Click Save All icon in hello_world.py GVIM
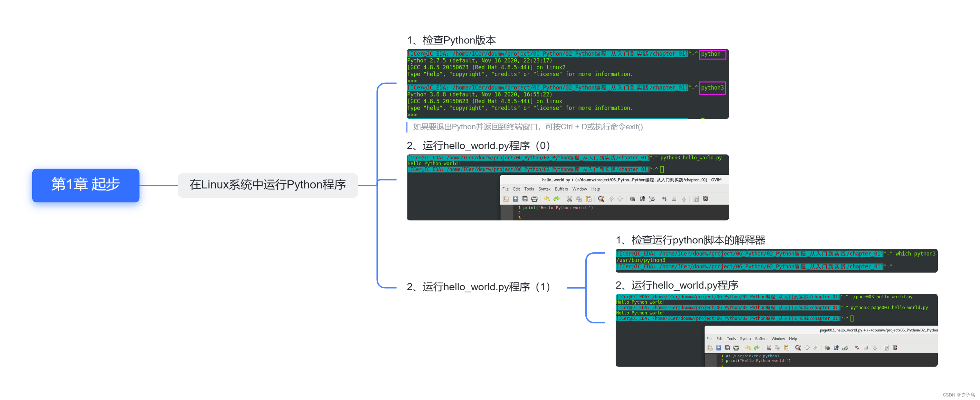The height and width of the screenshot is (400, 980). 525,199
